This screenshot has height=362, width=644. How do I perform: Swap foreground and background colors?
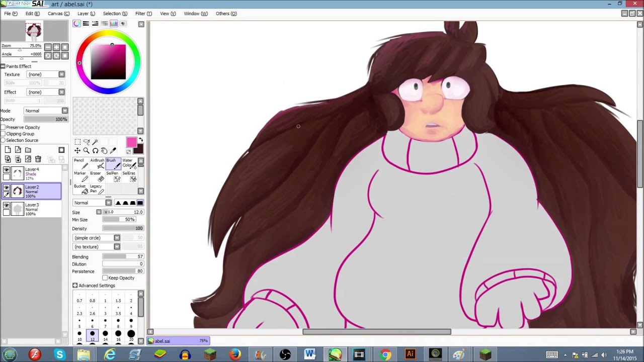[x=141, y=140]
